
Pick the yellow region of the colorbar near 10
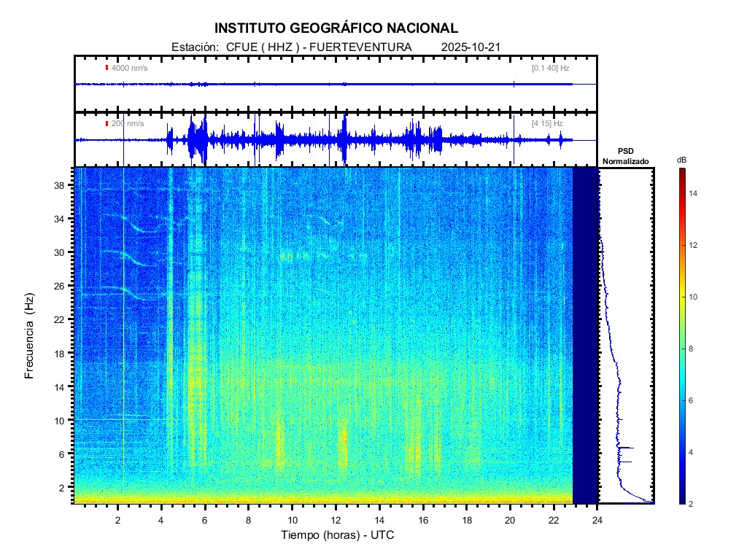pyautogui.click(x=681, y=297)
